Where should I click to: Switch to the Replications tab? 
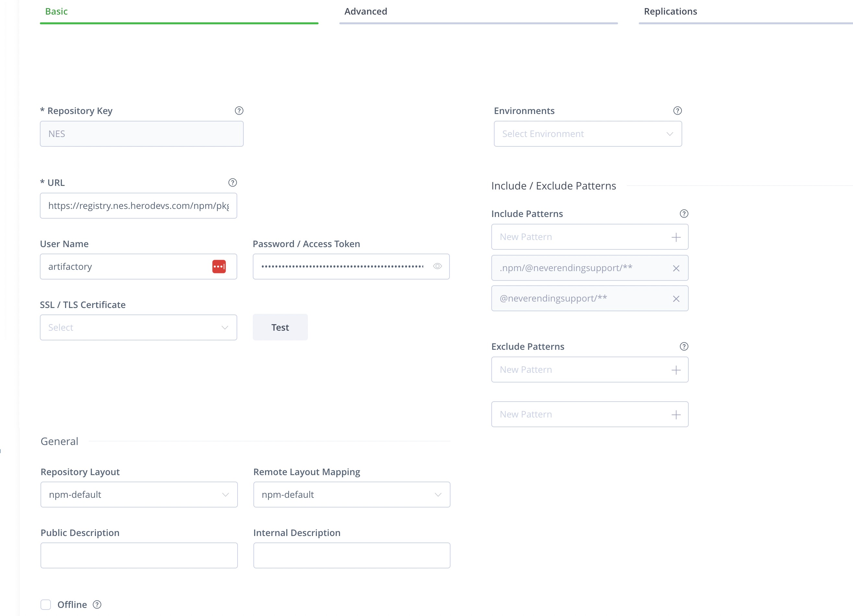point(670,11)
